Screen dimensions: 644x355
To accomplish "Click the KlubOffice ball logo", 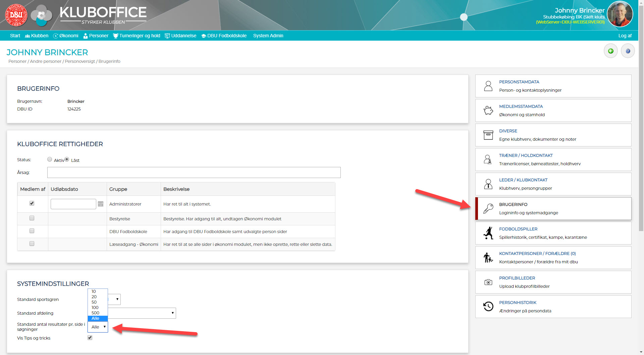I will [x=42, y=15].
